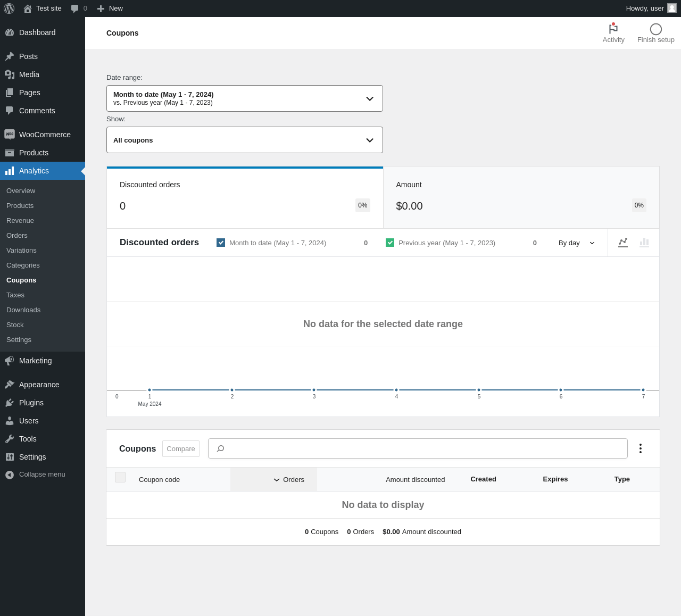This screenshot has width=681, height=616.
Task: Switch to line chart view
Action: 623,243
